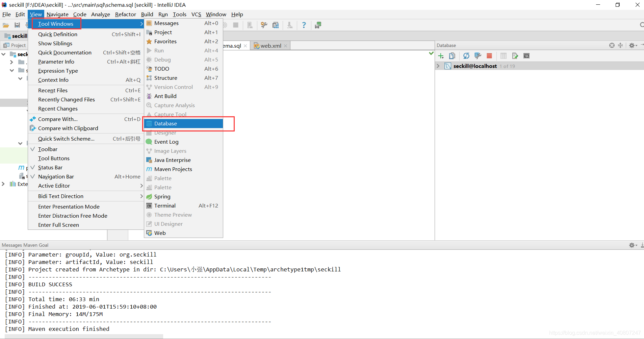Click the Save All floppy icon
Image resolution: width=644 pixels, height=339 pixels.
(17, 25)
